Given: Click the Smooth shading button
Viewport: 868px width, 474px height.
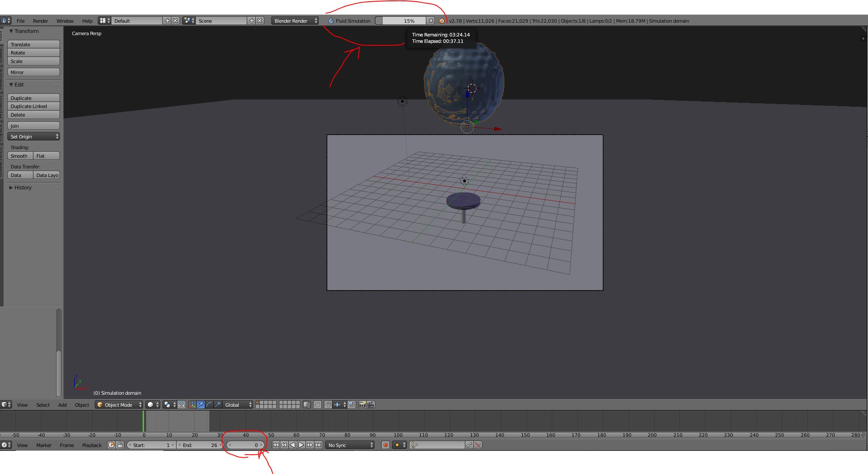Looking at the screenshot, I should (x=20, y=156).
